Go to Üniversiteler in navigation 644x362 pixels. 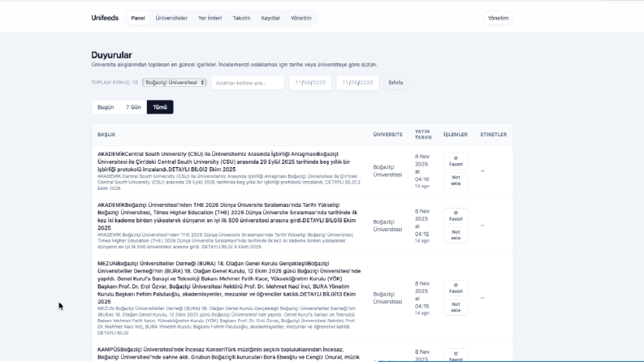(171, 18)
